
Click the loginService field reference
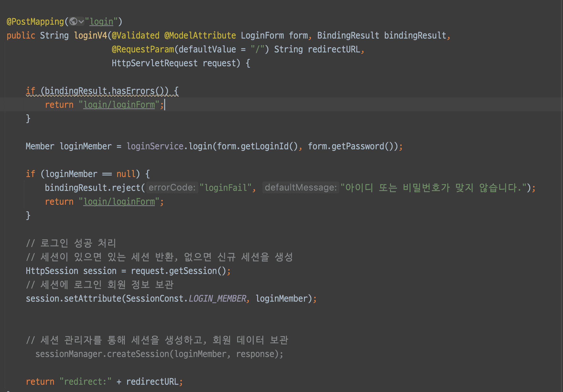click(x=155, y=147)
